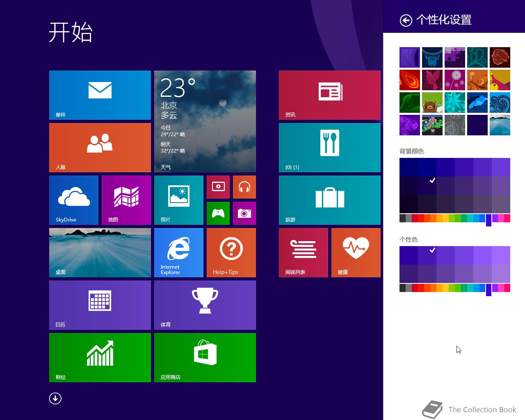525x420 pixels.
Task: Open the small green Games controller tile
Action: (218, 213)
